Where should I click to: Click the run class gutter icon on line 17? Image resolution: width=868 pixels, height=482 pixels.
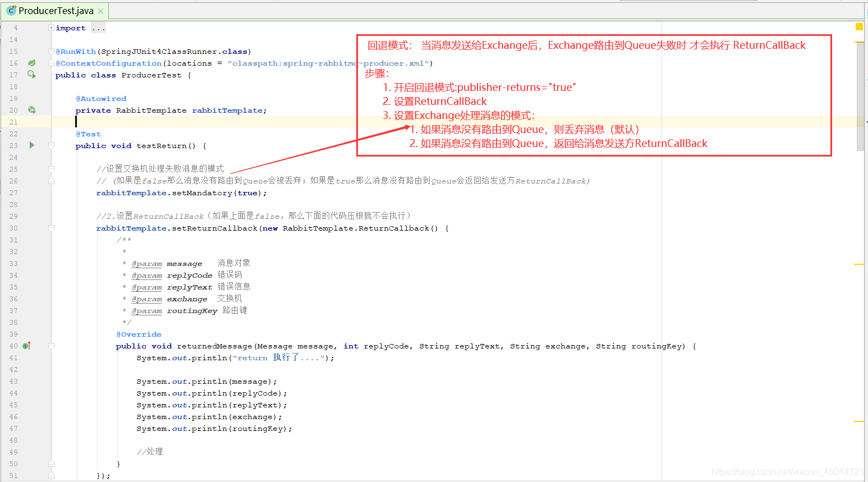click(32, 75)
